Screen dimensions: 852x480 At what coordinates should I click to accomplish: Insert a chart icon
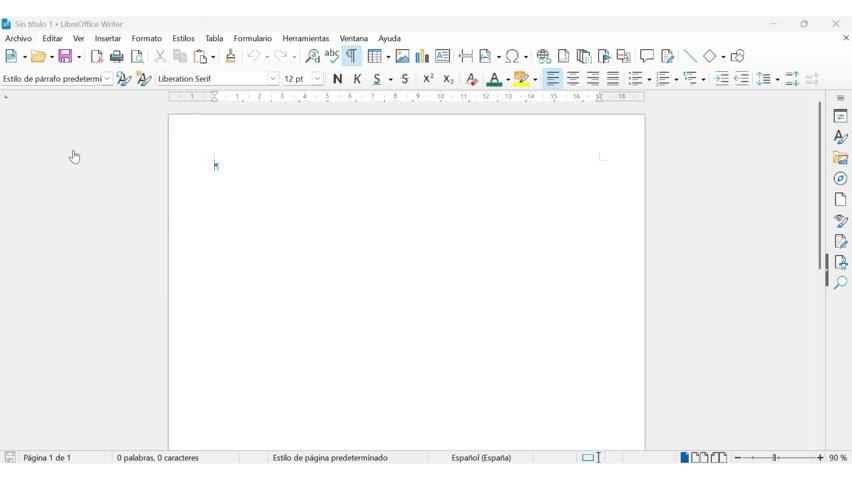[422, 56]
